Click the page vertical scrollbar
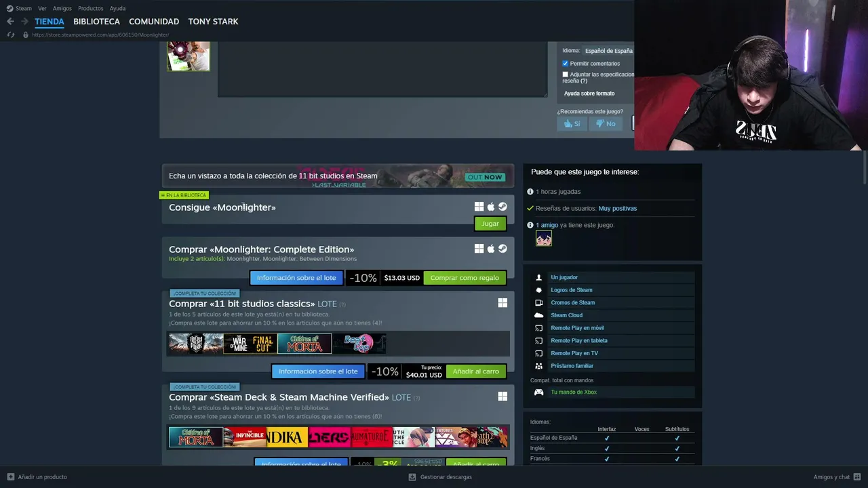This screenshot has width=868, height=488. (865, 166)
